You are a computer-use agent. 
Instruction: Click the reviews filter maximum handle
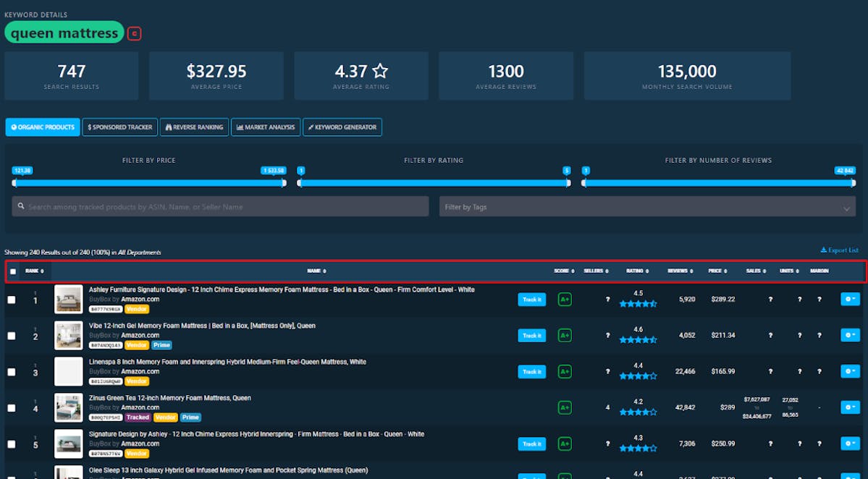coord(853,183)
